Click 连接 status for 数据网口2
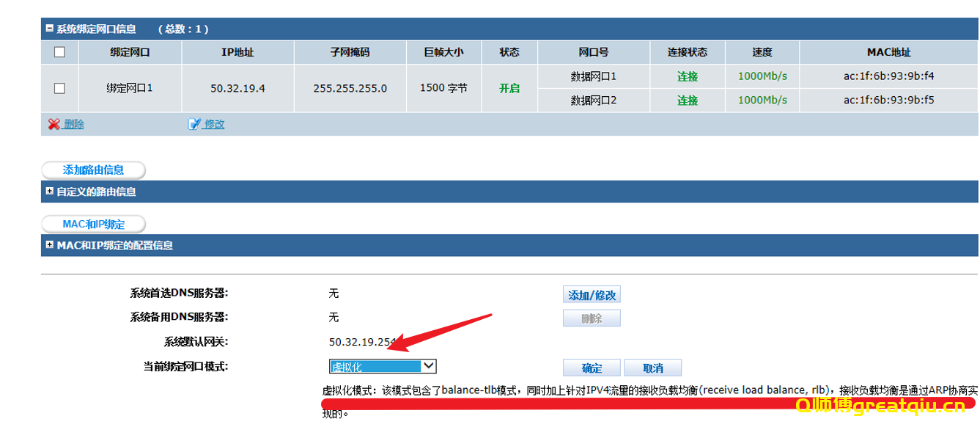The image size is (980, 427). (x=688, y=100)
